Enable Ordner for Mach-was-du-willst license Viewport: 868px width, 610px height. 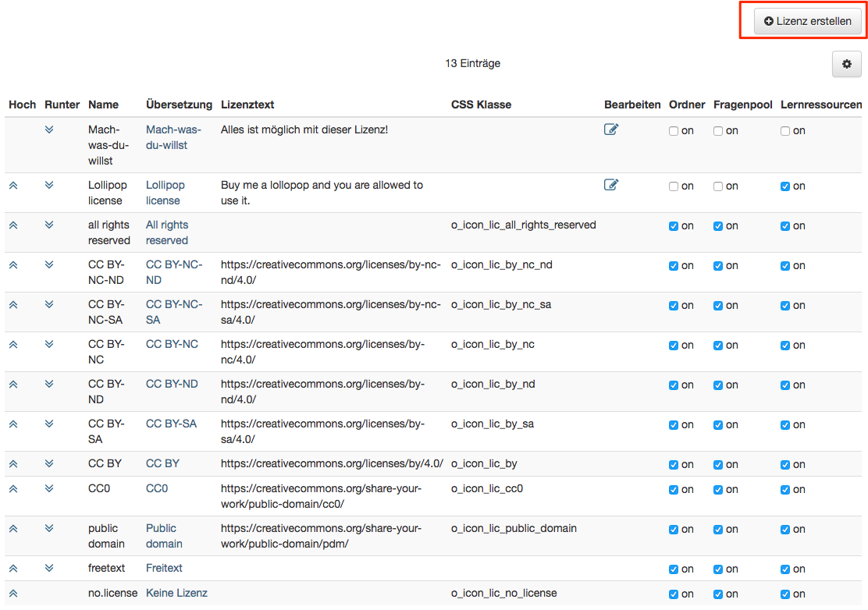point(674,131)
